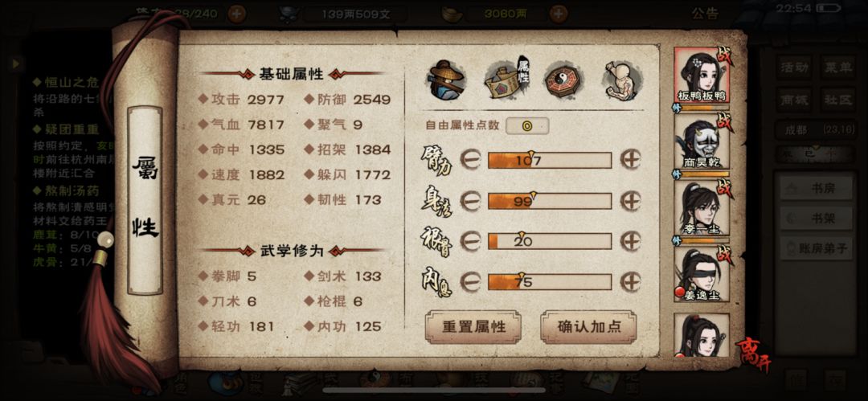Increase 内息 with the plus button

tap(630, 282)
